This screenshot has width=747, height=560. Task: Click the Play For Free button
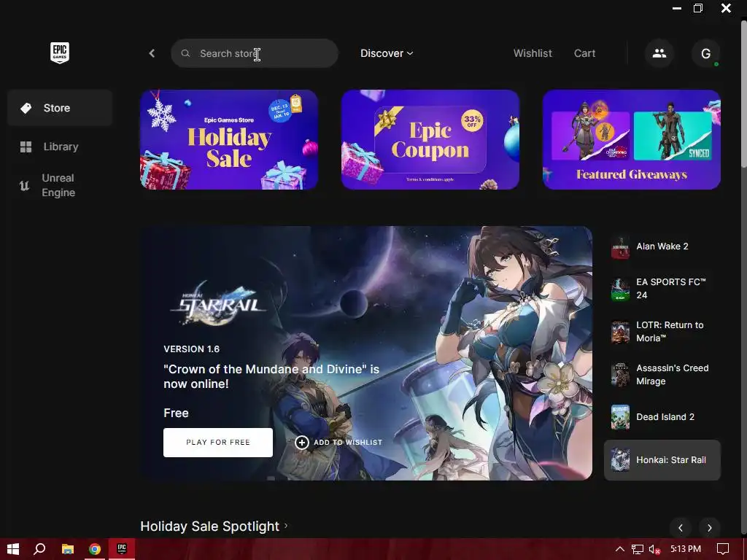[x=218, y=443]
